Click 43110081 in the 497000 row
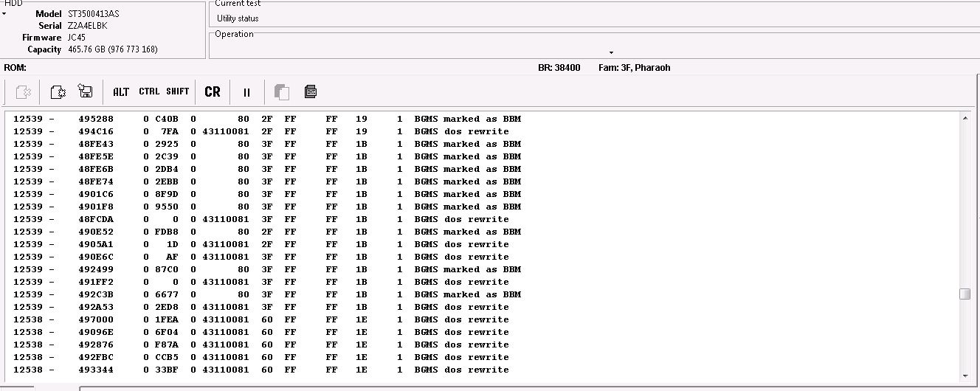This screenshot has width=980, height=391. coord(226,319)
